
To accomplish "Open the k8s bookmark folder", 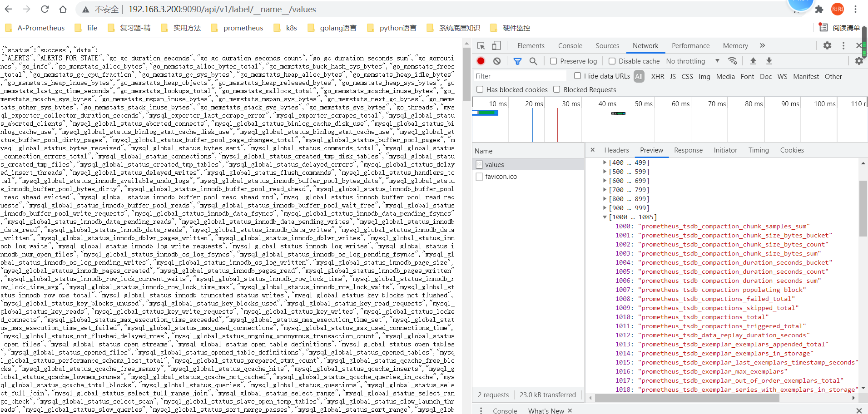I will point(285,28).
